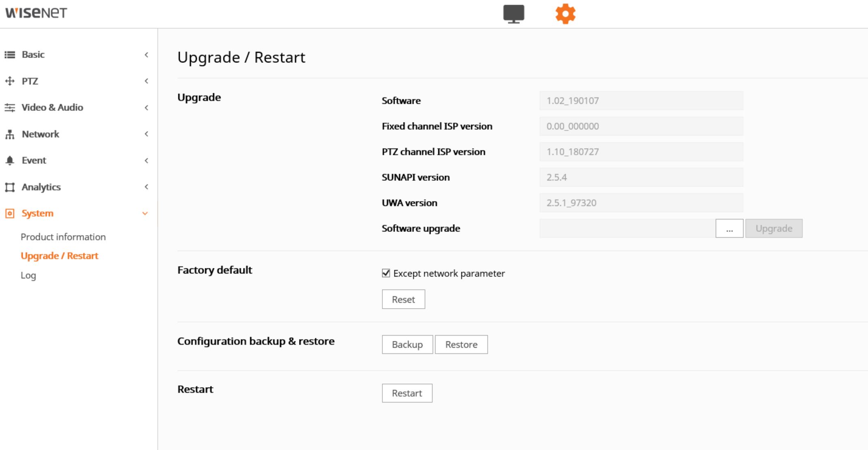
Task: Uncheck Except network parameter checkbox
Action: tap(386, 273)
